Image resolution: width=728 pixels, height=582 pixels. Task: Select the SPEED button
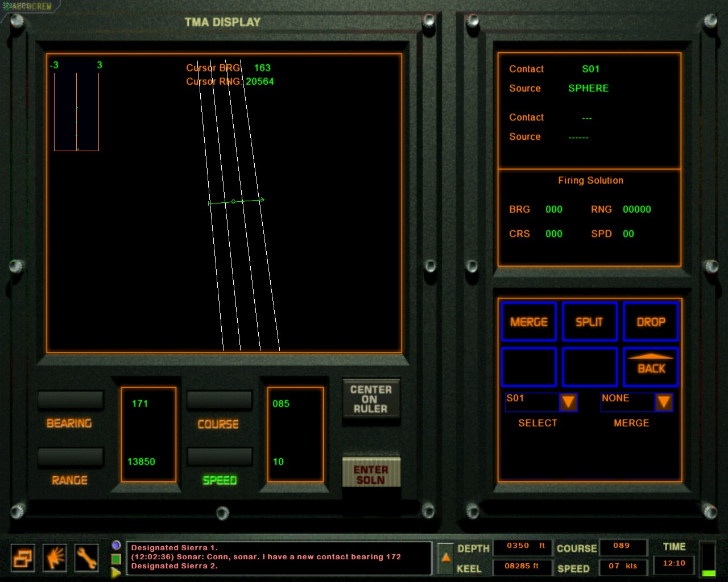point(220,457)
